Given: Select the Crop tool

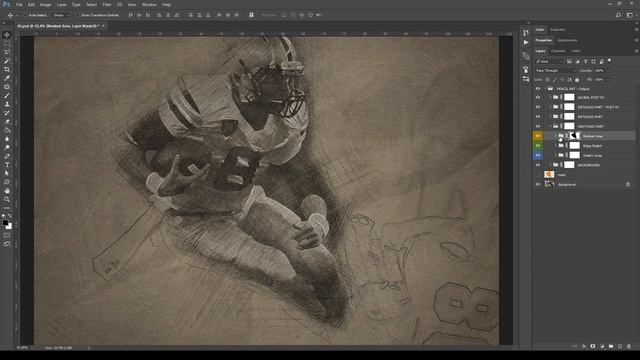Looking at the screenshot, I should coord(7,69).
